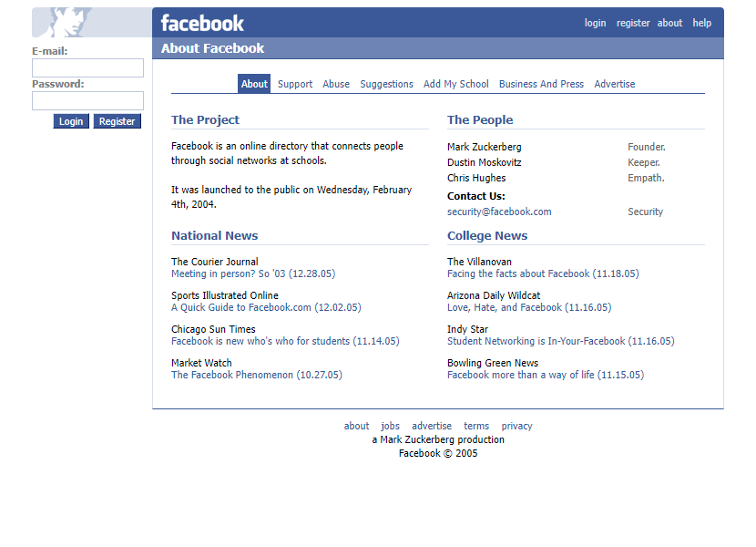This screenshot has width=756, height=547.
Task: Open the about link in header
Action: pyautogui.click(x=669, y=23)
